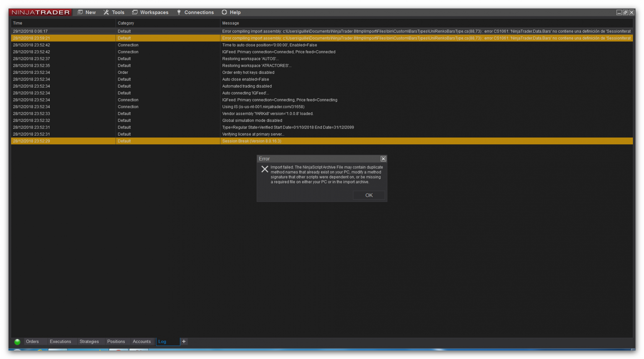Image resolution: width=644 pixels, height=359 pixels.
Task: Close the Error dialog
Action: click(x=383, y=159)
